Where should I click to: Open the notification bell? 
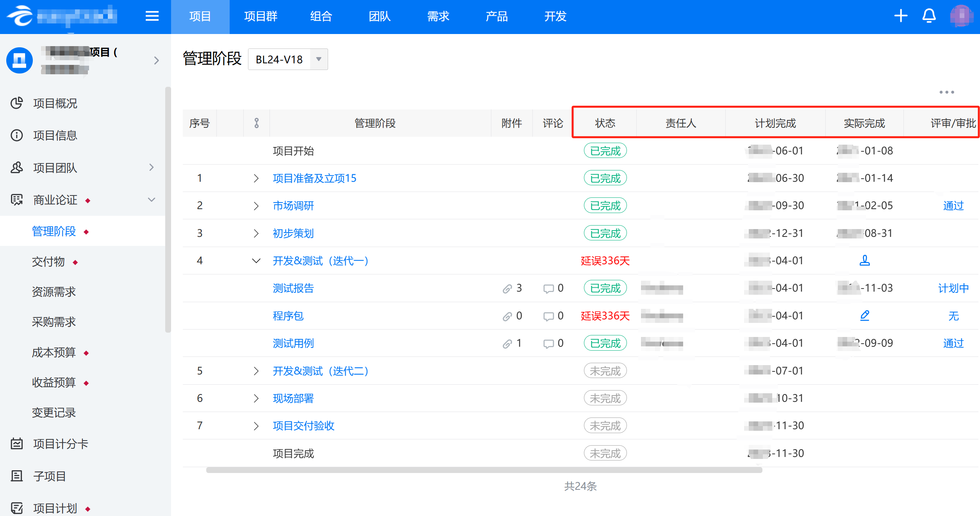929,16
